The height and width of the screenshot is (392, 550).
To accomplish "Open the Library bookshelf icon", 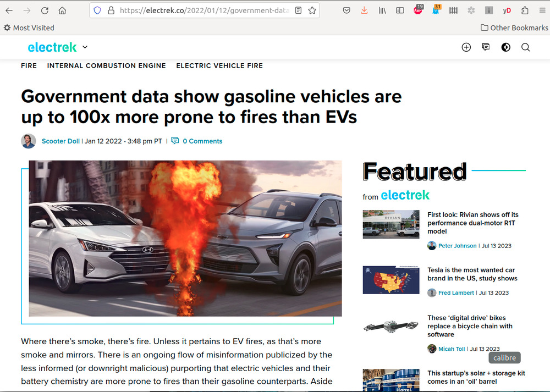I will click(x=382, y=10).
